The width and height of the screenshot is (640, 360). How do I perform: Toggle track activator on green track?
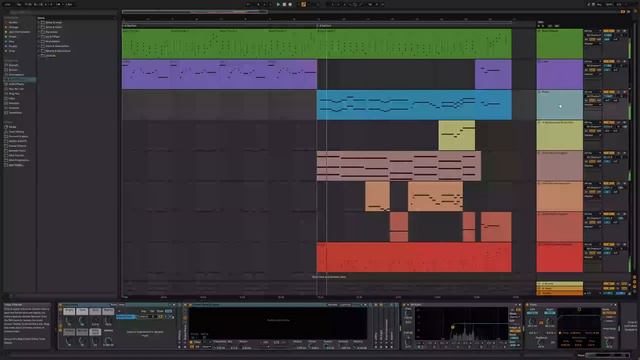pyautogui.click(x=609, y=31)
